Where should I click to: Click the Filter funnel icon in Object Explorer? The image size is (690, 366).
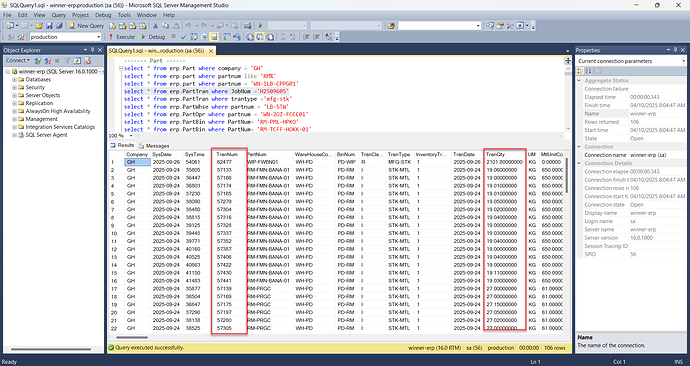pos(68,60)
